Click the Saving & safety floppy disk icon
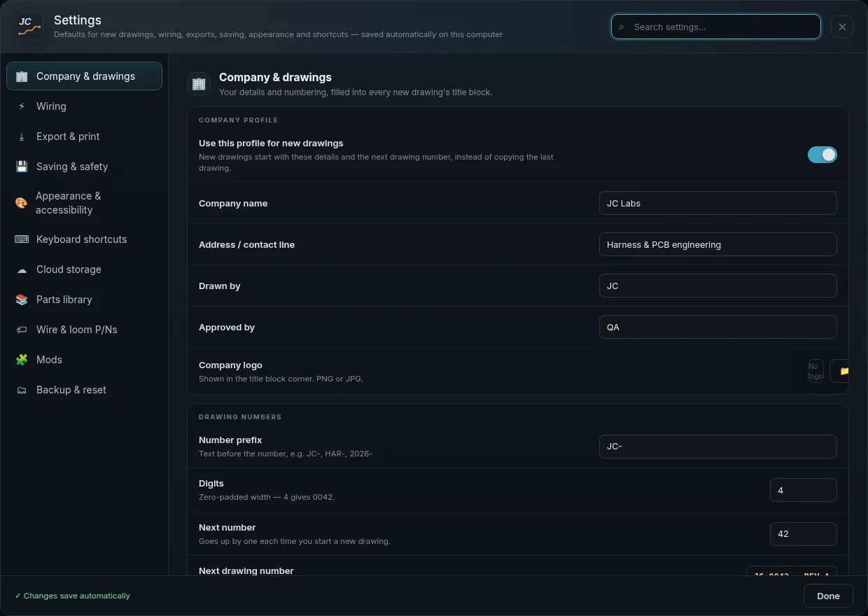Viewport: 868px width, 616px height. click(22, 167)
